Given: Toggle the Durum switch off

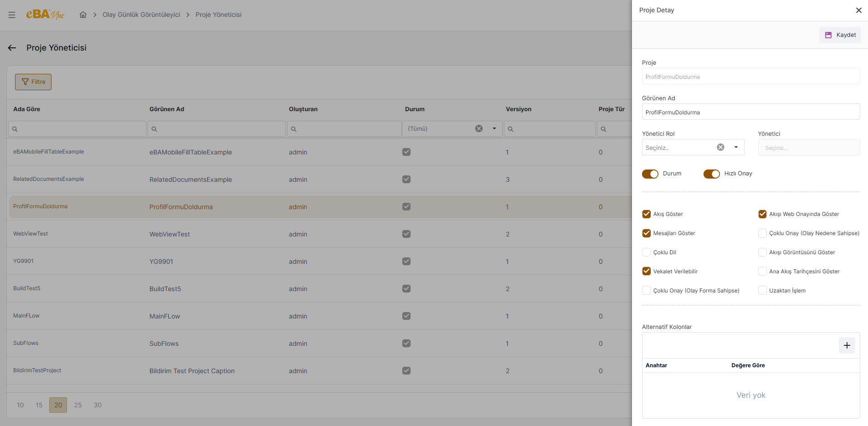Looking at the screenshot, I should [650, 174].
